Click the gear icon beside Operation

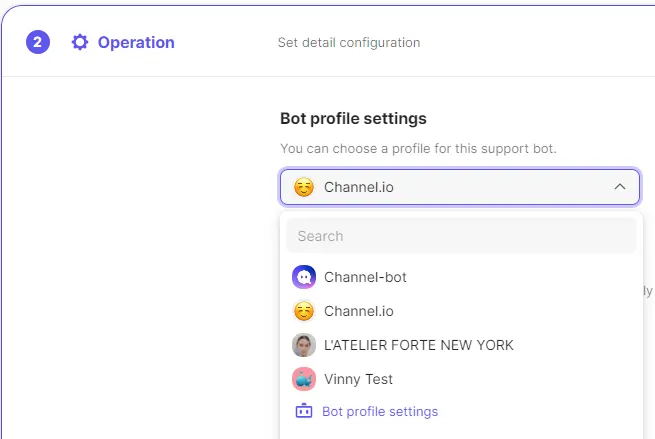tap(80, 42)
